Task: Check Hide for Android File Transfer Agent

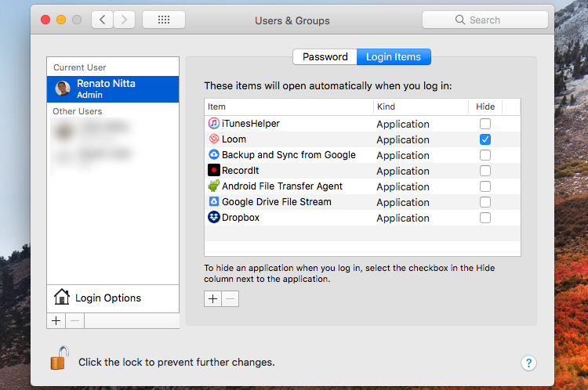Action: pos(485,186)
